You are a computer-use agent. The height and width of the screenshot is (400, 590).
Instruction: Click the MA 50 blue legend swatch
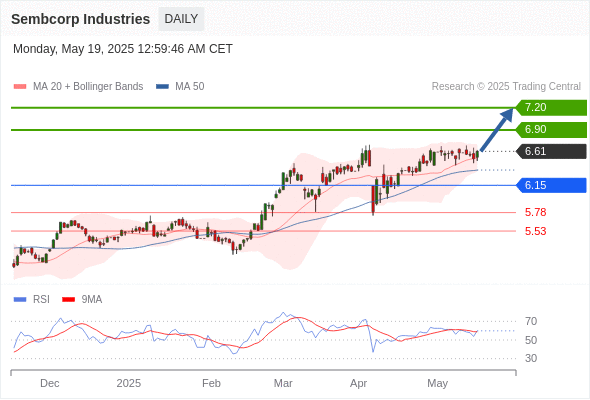tap(163, 87)
